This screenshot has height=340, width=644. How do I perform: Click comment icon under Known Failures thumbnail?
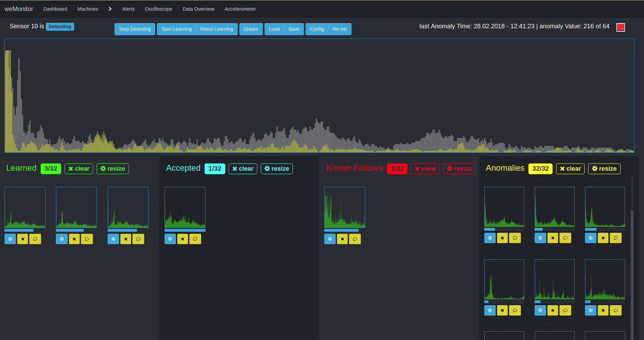click(355, 239)
